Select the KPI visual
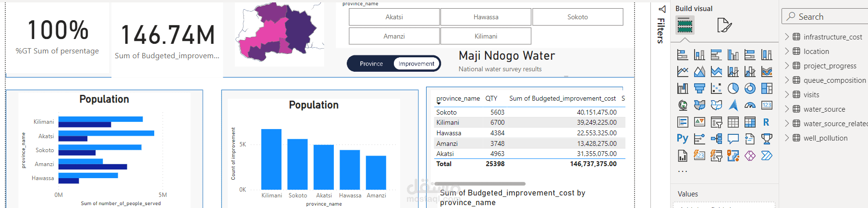 pos(699,122)
